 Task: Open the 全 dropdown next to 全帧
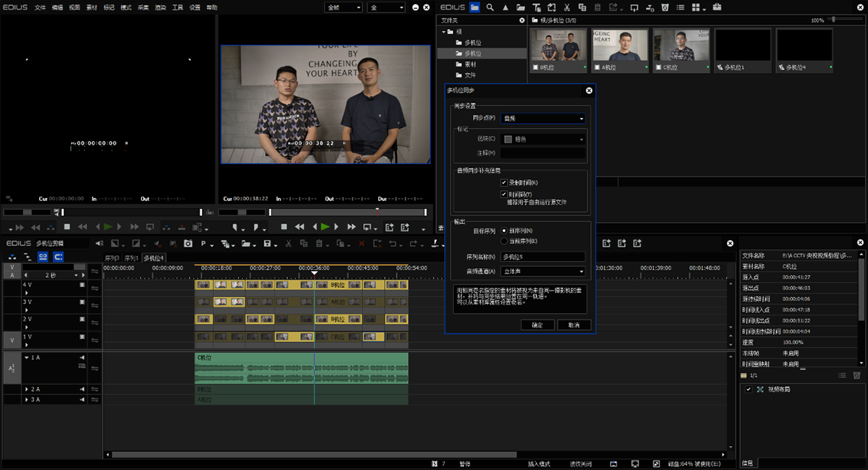coord(386,7)
